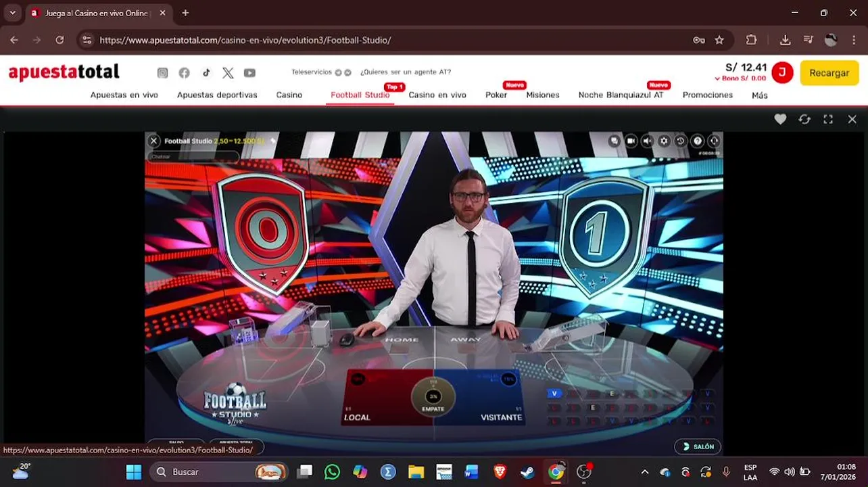
Task: Open the browser tab search dropdown
Action: point(12,13)
